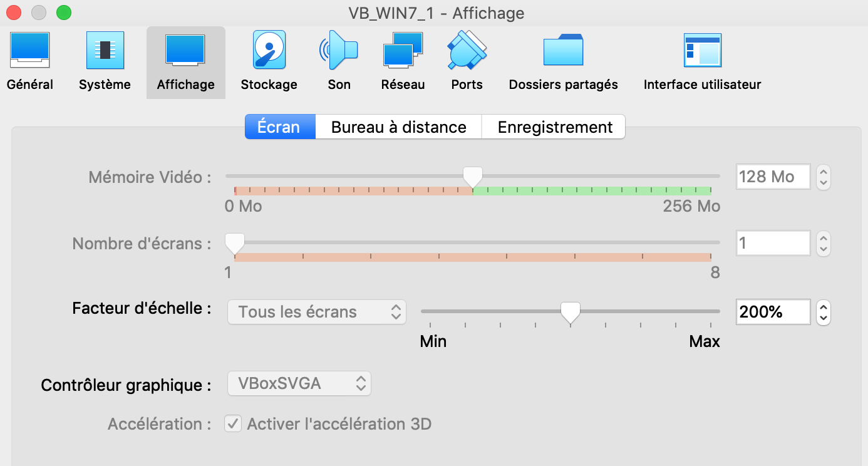Click the 200% scale factor field
Image resolution: width=868 pixels, height=466 pixels.
(773, 312)
